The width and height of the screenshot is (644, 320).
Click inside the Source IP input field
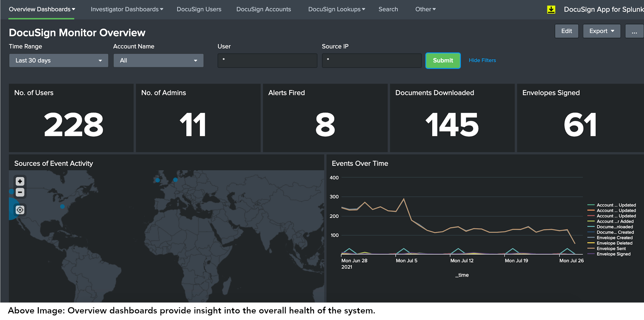click(x=371, y=60)
